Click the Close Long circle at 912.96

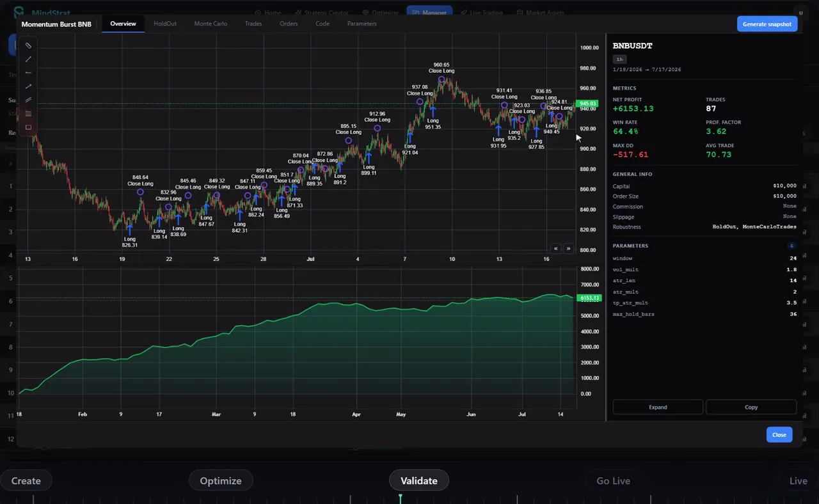[x=378, y=129]
